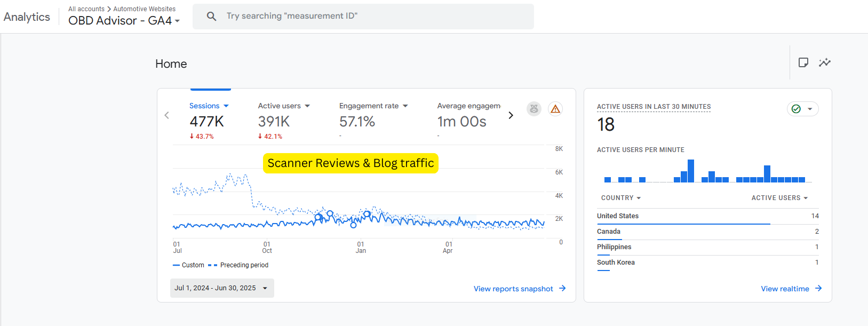
Task: Click the Philippines country row
Action: tap(708, 247)
